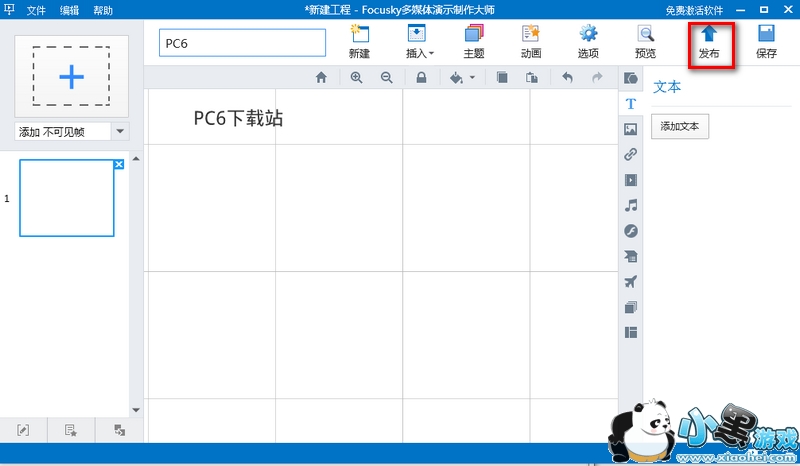Open the hyperlink panel icon

(631, 154)
